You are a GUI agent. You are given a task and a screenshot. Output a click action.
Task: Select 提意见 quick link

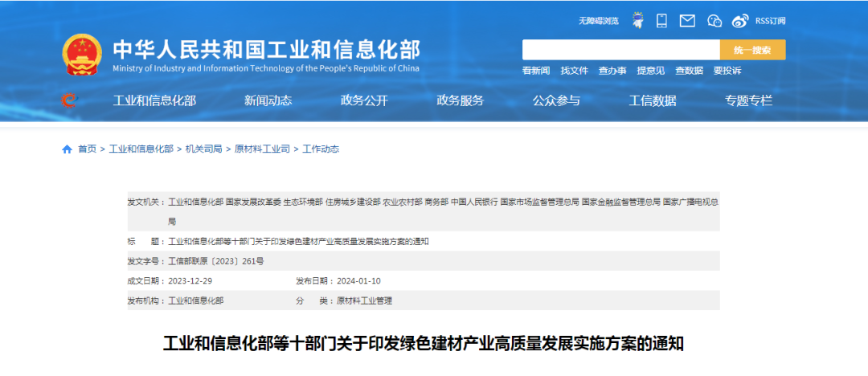pos(650,71)
